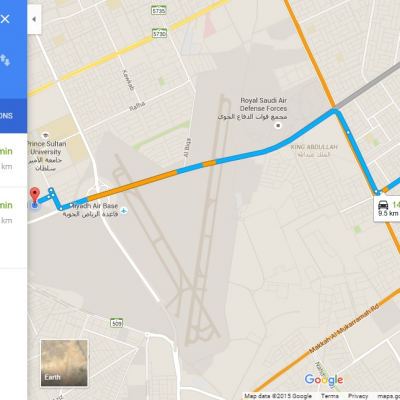Collapse the side panel using the arrow

click(x=34, y=19)
